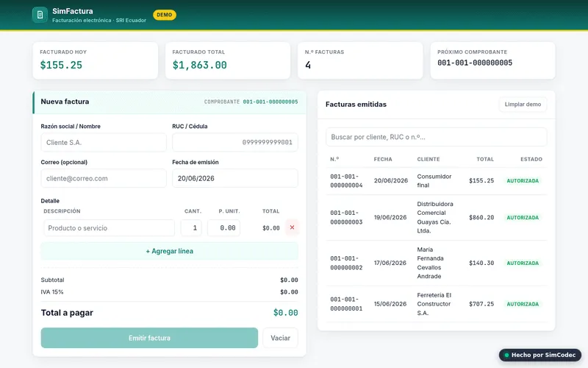588x368 pixels.
Task: Add a line with Agregar línea
Action: coord(170,251)
